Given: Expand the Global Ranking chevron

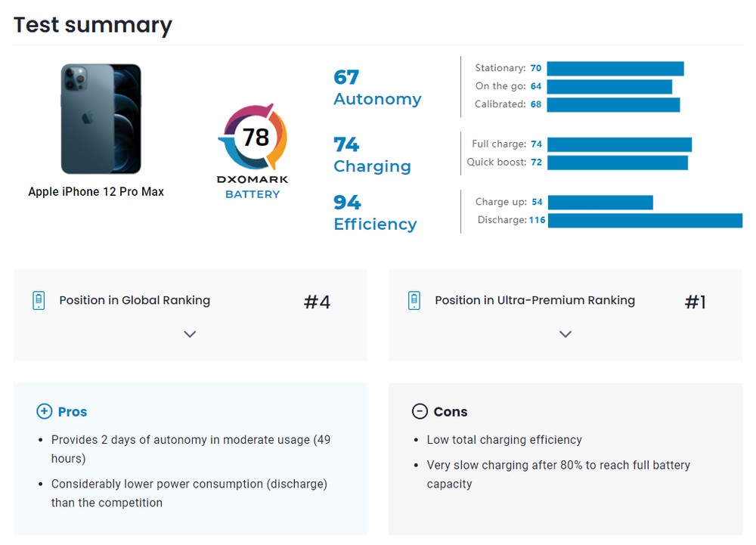Looking at the screenshot, I should pyautogui.click(x=190, y=334).
